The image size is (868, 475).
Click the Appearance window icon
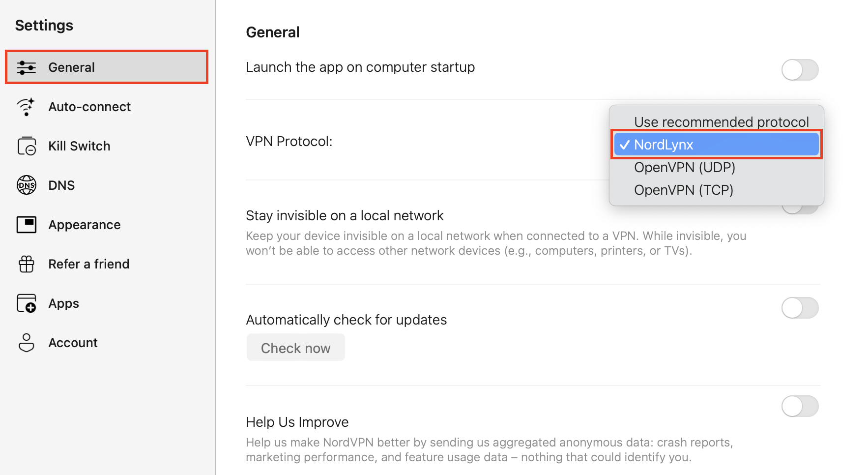pyautogui.click(x=27, y=225)
